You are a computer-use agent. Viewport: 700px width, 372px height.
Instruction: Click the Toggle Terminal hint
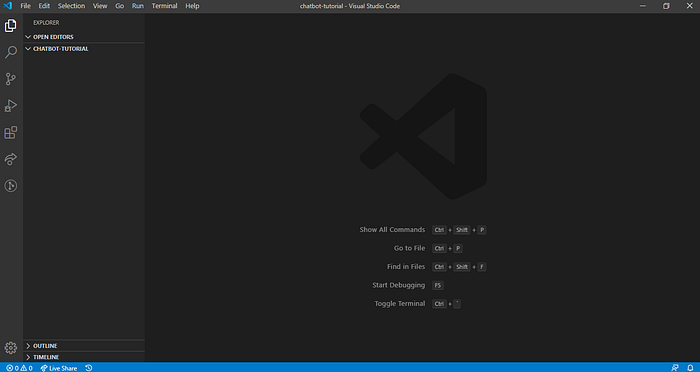pos(400,303)
